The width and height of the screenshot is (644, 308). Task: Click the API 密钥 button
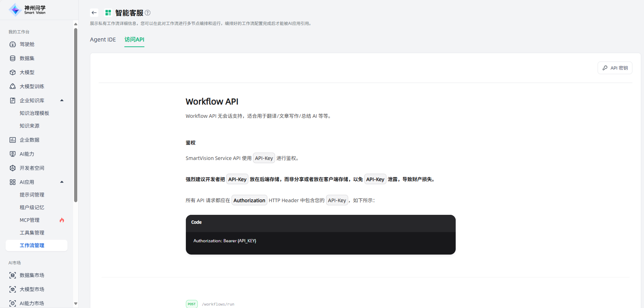(615, 68)
